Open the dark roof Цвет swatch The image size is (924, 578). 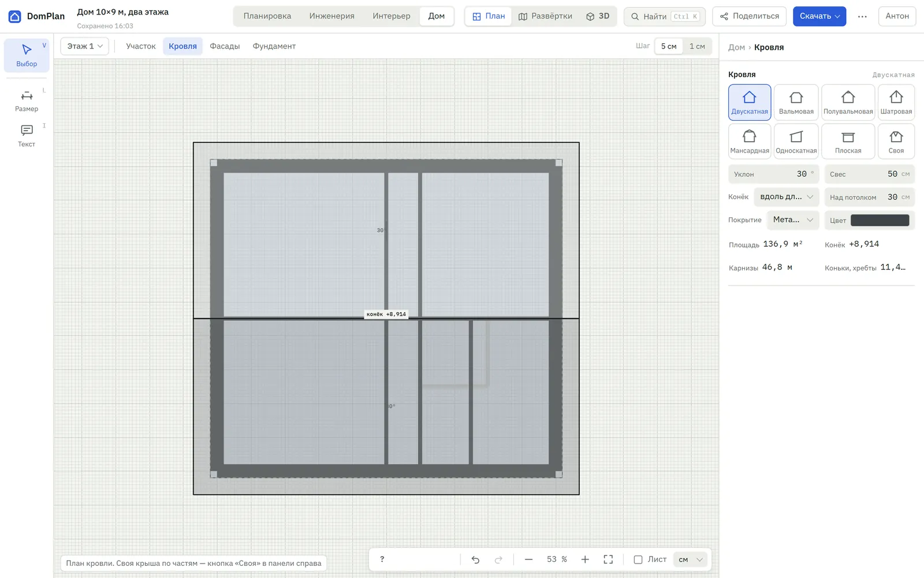[x=880, y=220]
